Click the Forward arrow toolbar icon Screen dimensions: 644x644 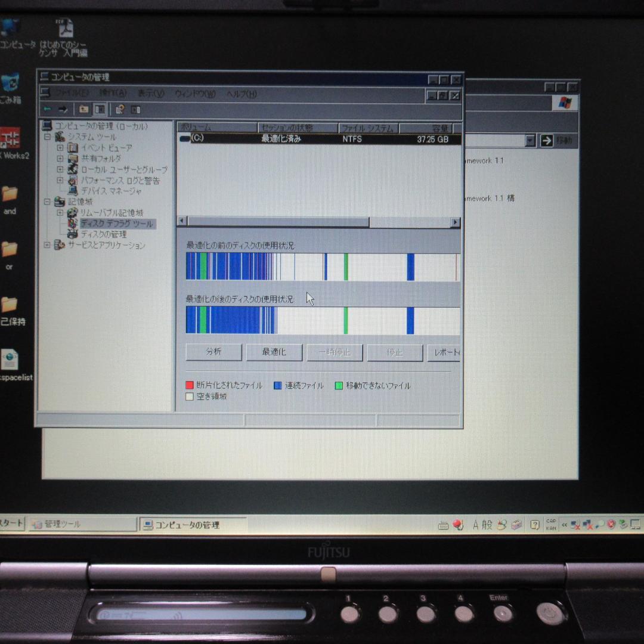[63, 109]
